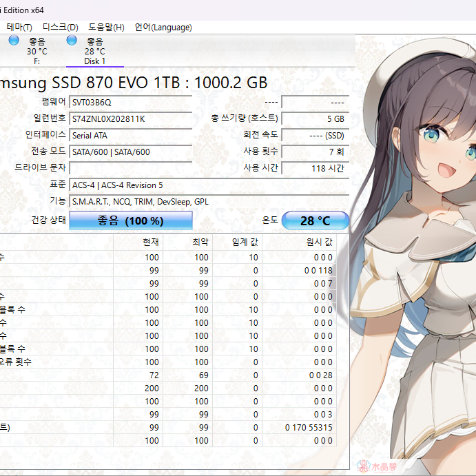Click the firmware field SVT03B6Q
Screen dimensions: 476x476
[x=130, y=103]
